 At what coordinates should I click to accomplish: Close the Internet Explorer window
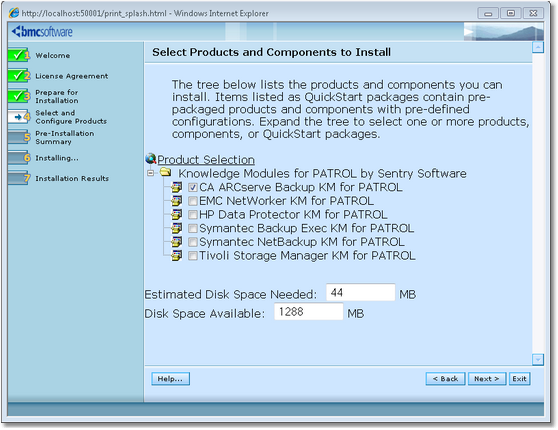[533, 14]
